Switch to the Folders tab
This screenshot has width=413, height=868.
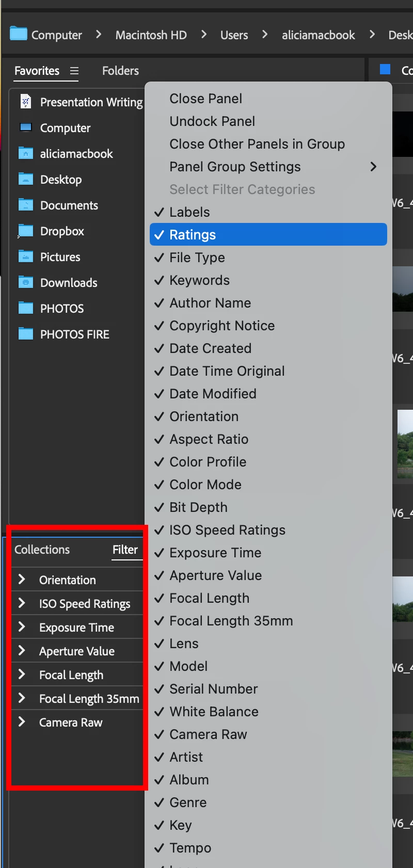pyautogui.click(x=120, y=71)
